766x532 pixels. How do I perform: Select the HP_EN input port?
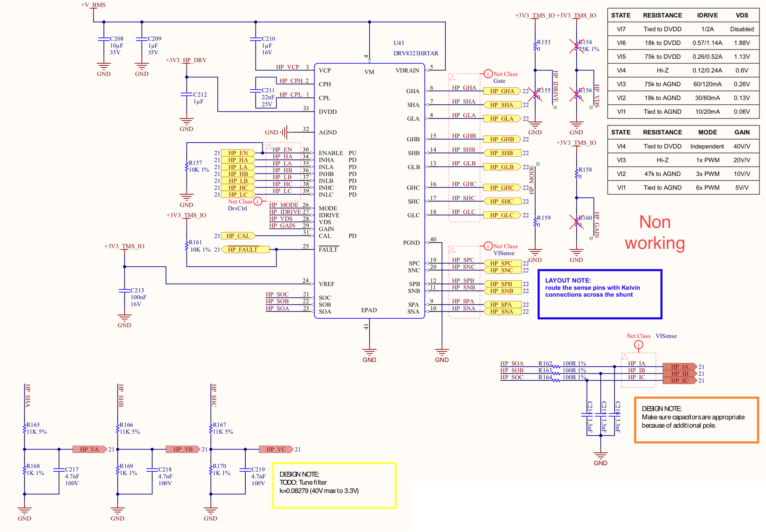pyautogui.click(x=238, y=153)
